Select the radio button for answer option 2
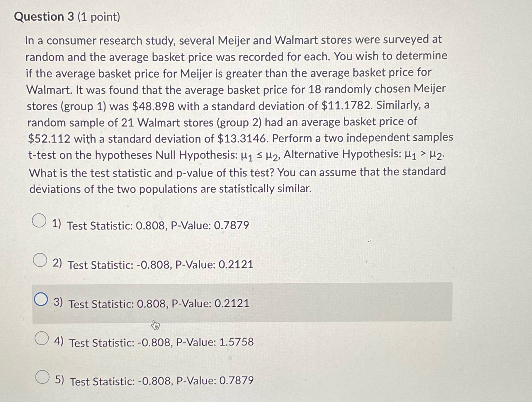 pyautogui.click(x=40, y=261)
